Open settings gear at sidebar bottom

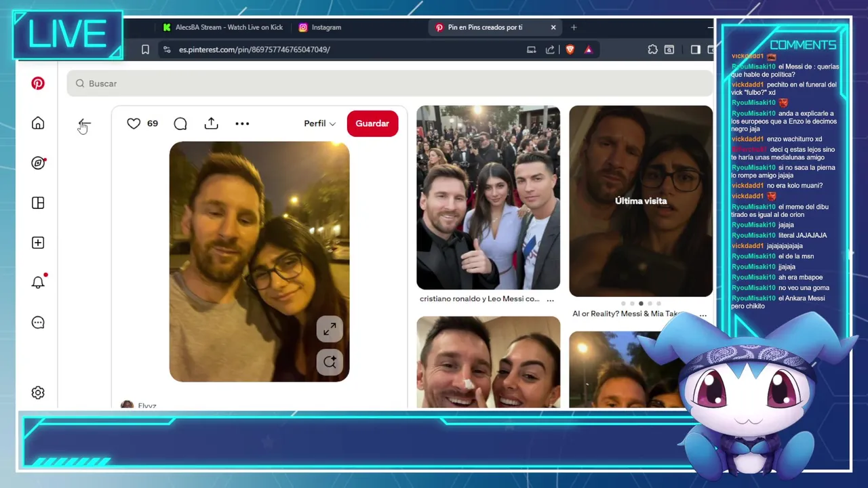coord(38,393)
